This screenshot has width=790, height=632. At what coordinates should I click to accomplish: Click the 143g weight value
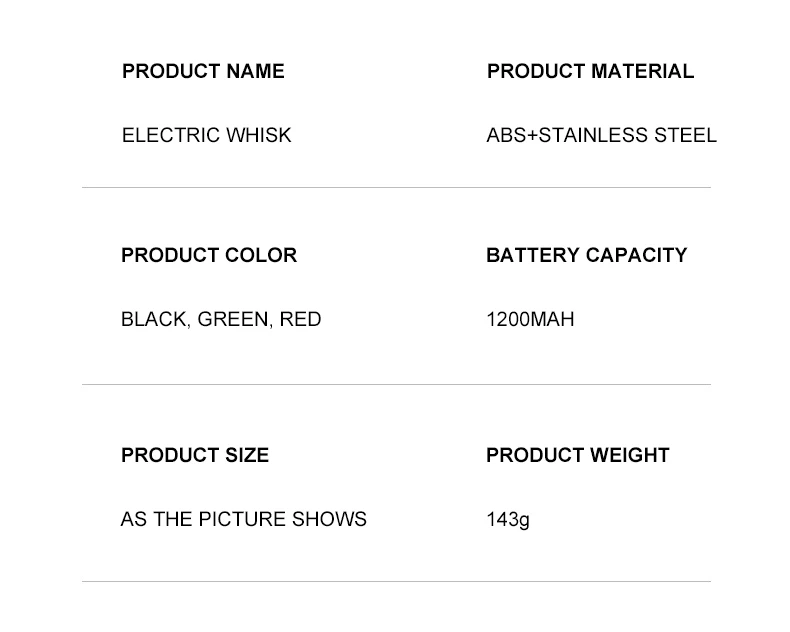508,519
